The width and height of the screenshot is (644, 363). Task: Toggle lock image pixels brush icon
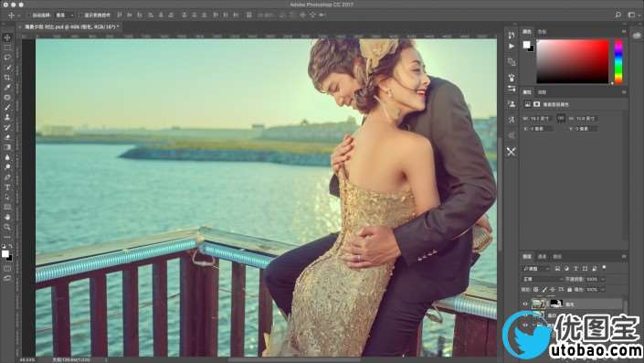pos(544,290)
